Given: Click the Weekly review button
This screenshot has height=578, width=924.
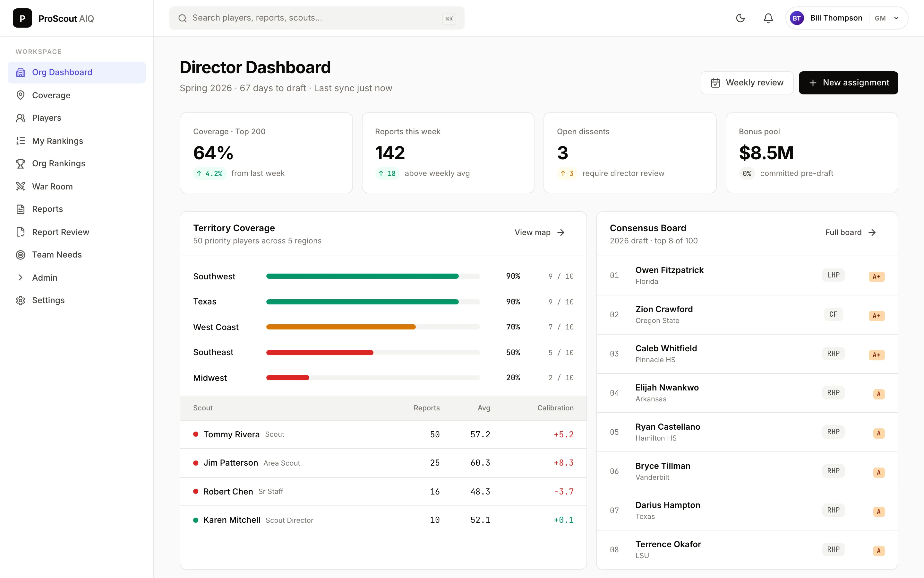Looking at the screenshot, I should [x=747, y=83].
